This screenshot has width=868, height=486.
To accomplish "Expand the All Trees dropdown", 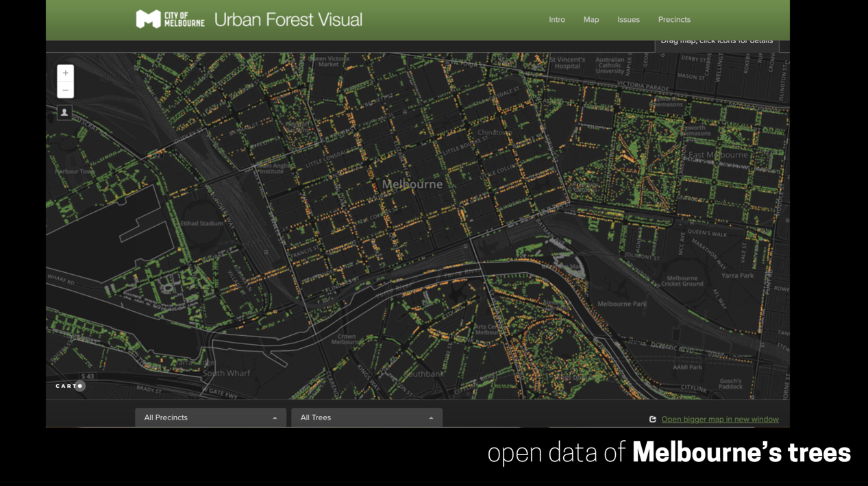I will [x=367, y=417].
